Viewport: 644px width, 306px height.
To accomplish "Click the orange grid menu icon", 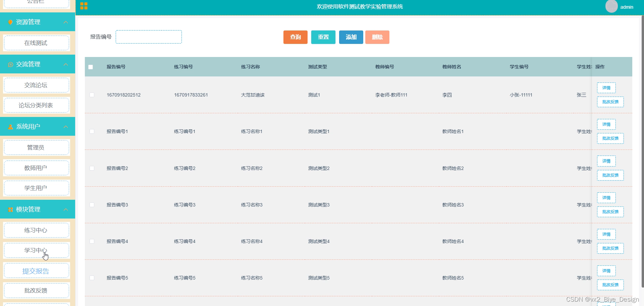I will (84, 6).
